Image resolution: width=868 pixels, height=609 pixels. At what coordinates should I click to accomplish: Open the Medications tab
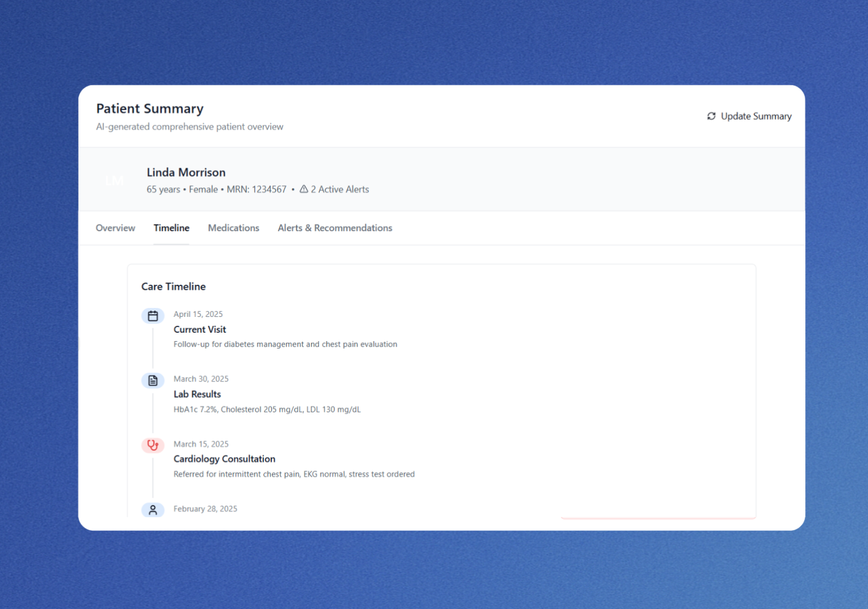coord(233,228)
